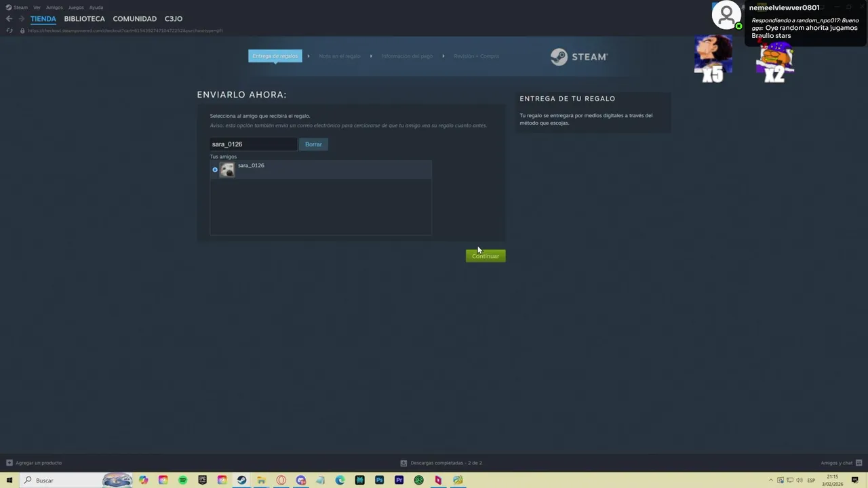This screenshot has width=868, height=488.
Task: Click the friend search field with sara_0126
Action: tap(253, 144)
